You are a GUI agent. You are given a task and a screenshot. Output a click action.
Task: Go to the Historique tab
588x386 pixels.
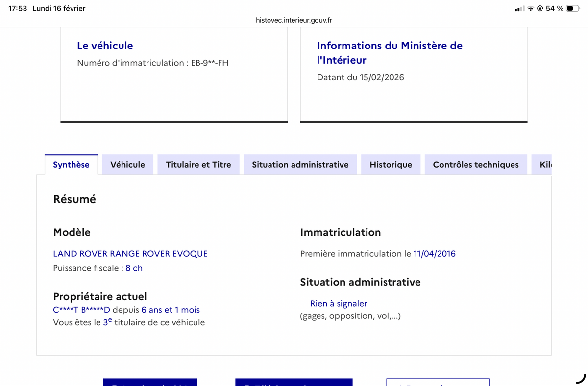pos(391,165)
